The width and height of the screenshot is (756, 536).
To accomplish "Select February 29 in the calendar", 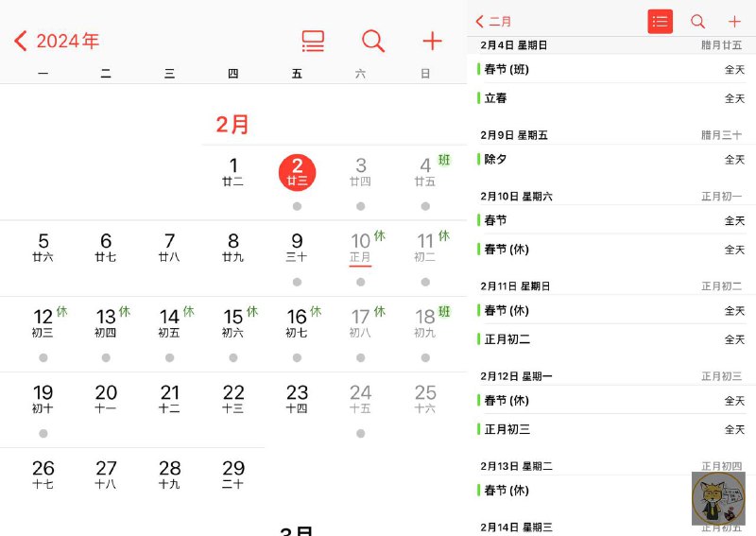I will coord(233,474).
